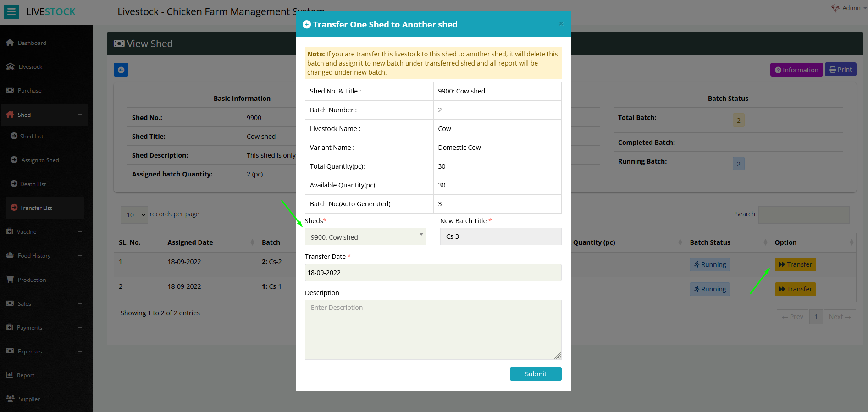The image size is (868, 412).
Task: Click the Report chart icon
Action: (10, 375)
